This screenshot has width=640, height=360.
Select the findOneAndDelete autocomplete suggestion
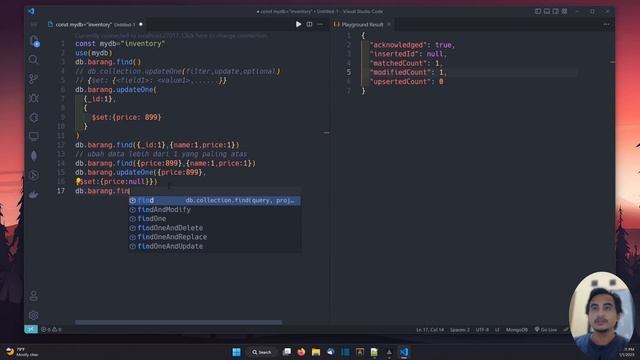215,228
